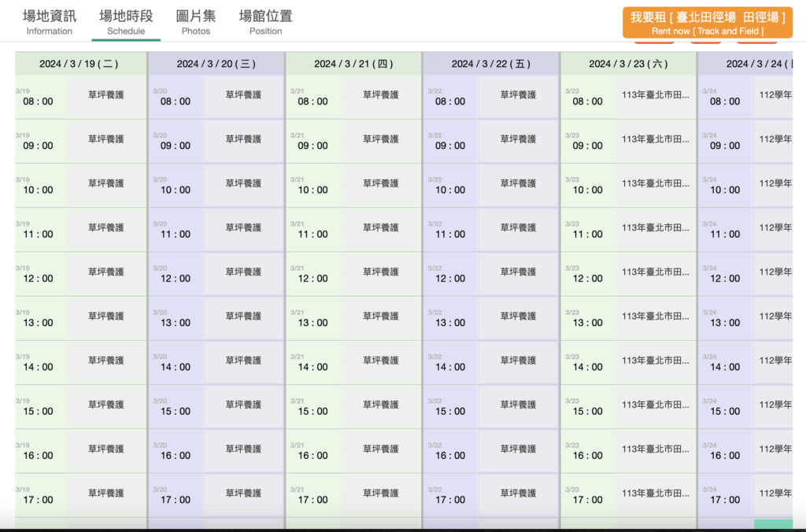Click the 3/21 11:00 time slot
The width and height of the screenshot is (806, 532).
click(313, 230)
